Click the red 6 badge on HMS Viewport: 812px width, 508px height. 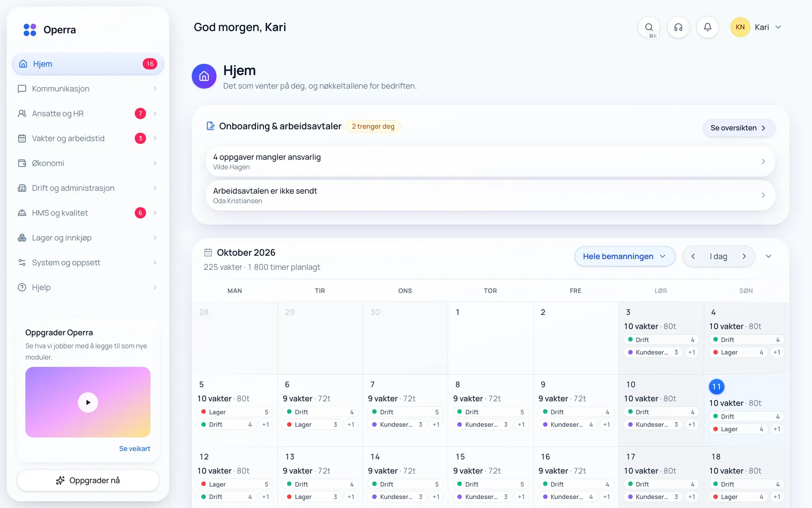(x=140, y=213)
